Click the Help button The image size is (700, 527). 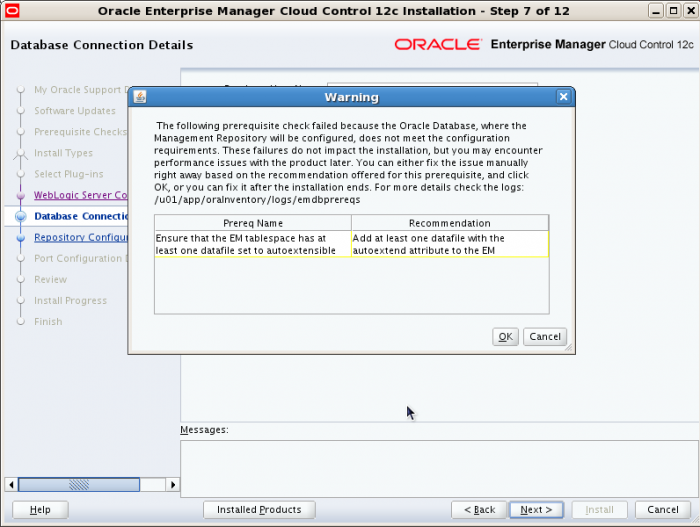40,510
